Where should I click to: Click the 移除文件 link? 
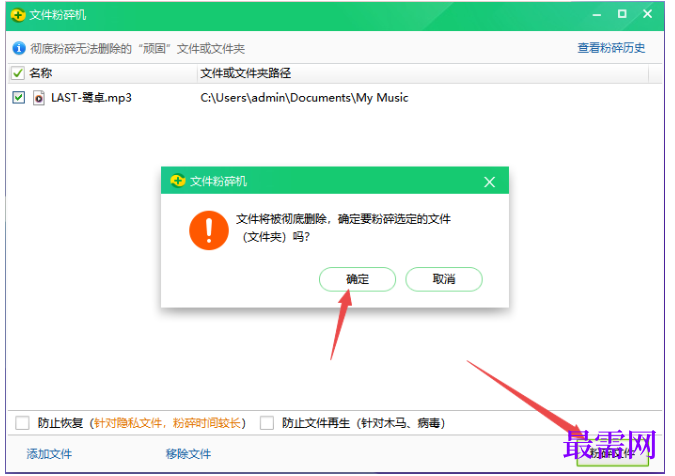[189, 454]
